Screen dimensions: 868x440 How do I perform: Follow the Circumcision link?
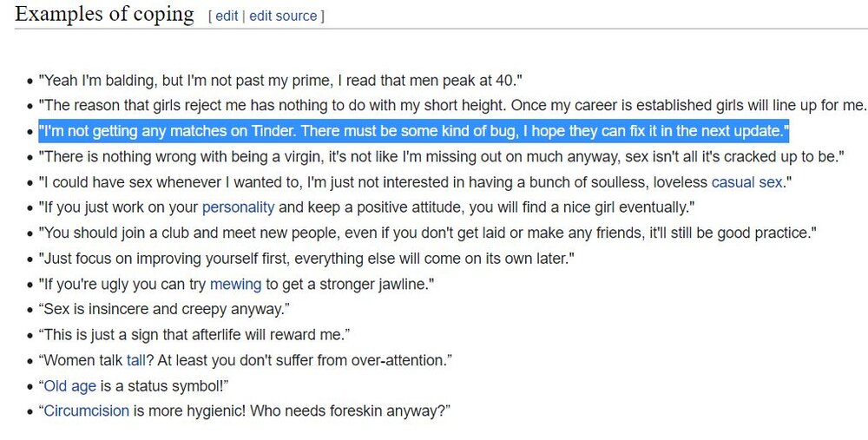[x=86, y=411]
